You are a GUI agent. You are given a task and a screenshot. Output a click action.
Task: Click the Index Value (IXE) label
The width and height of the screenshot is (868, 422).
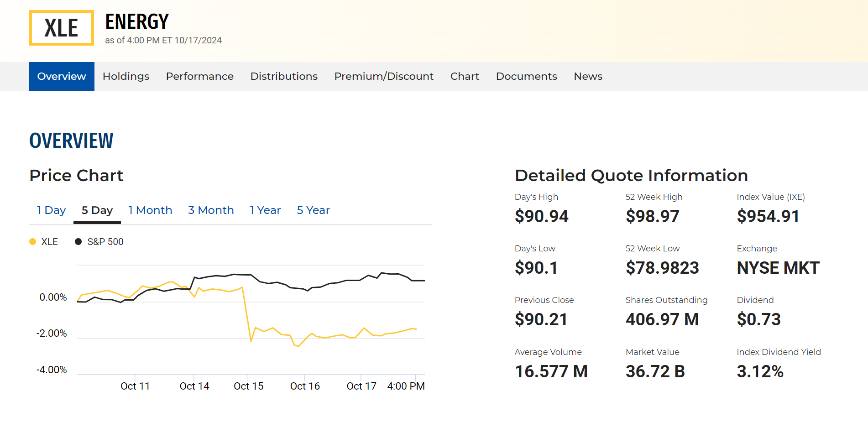[x=771, y=197]
